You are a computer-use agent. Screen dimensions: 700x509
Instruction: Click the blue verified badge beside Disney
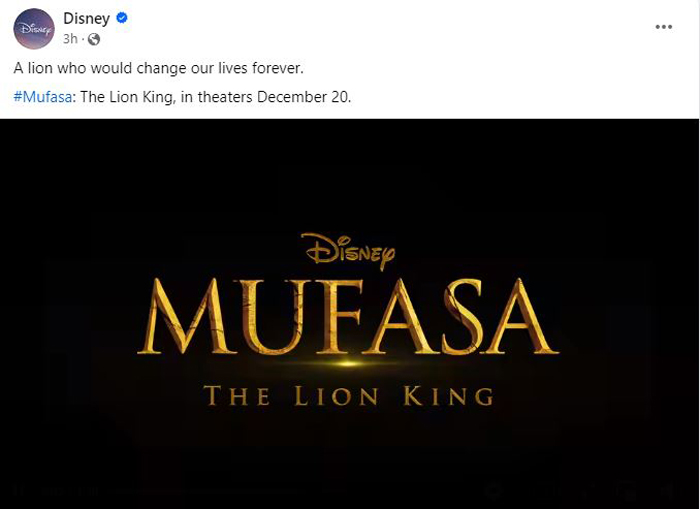122,18
